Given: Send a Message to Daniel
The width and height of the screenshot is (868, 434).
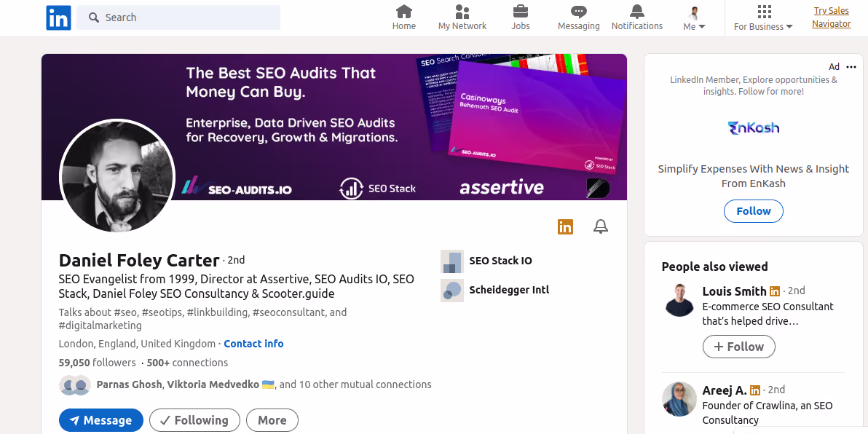Looking at the screenshot, I should [101, 420].
